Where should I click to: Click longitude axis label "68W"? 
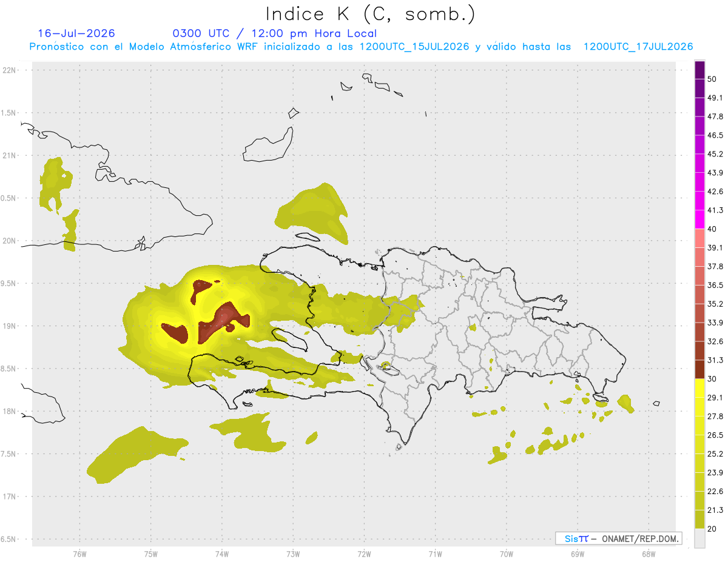point(649,554)
